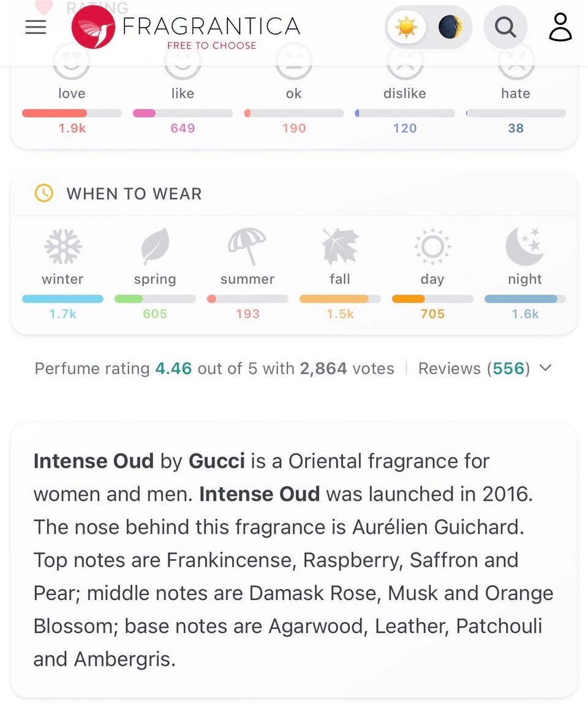Open the Reviews (556) link
The image size is (588, 711).
474,368
